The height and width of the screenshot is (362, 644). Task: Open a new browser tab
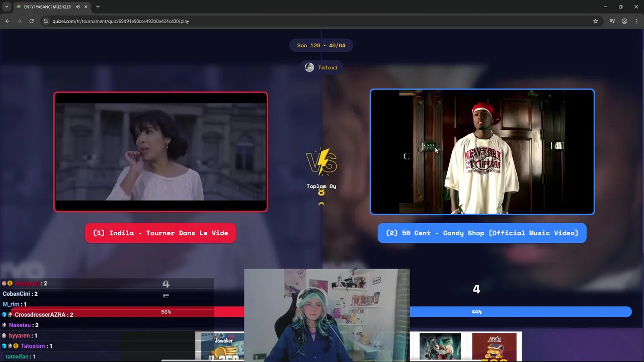[98, 7]
